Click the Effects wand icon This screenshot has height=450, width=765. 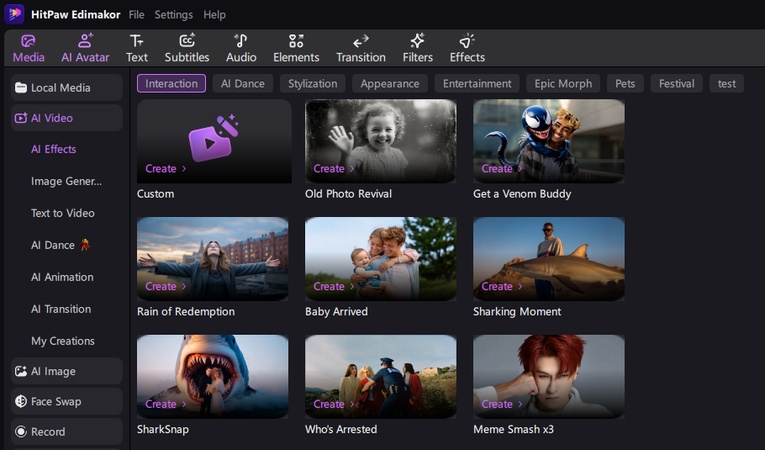pos(467,41)
